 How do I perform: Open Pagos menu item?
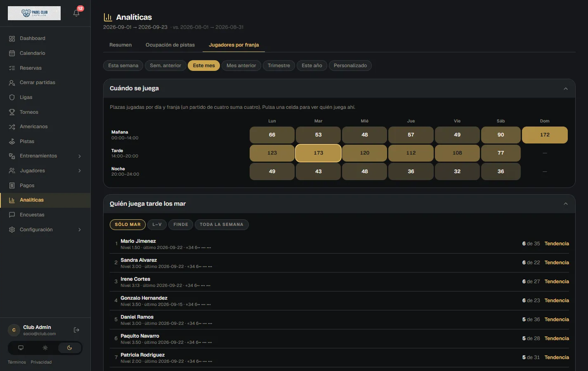45,185
